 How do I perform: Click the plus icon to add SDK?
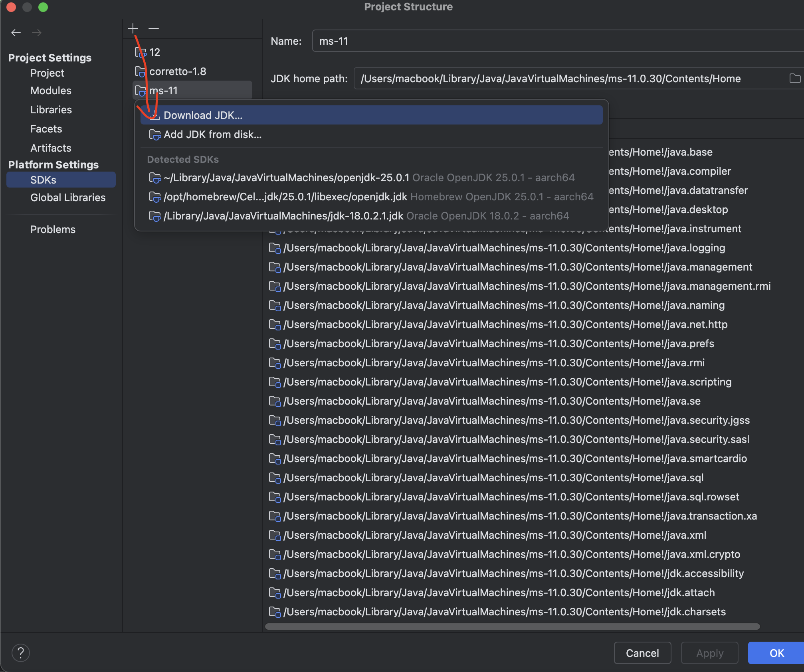pos(133,28)
